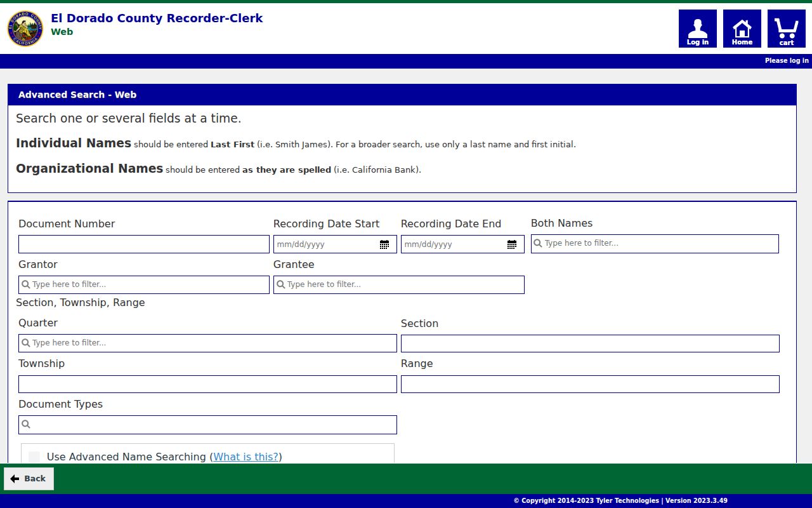
Task: Click the 'El Dorado County Recorder-Clerk' title
Action: 157,18
